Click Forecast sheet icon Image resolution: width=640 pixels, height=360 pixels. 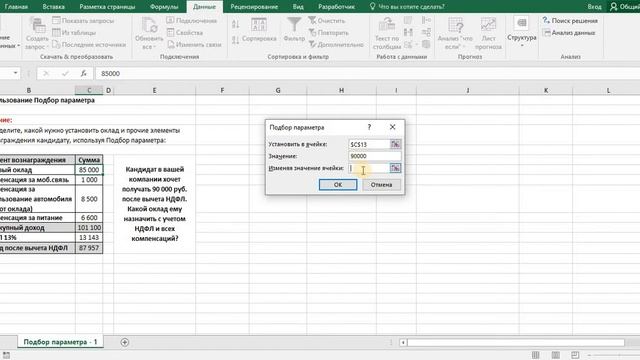(x=488, y=25)
